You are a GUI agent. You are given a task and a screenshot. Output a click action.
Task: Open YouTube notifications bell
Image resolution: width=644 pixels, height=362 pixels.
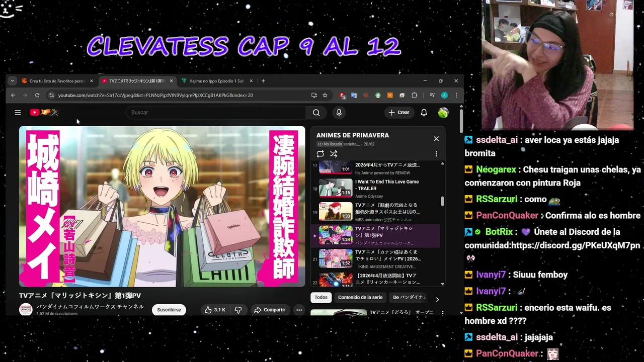(x=424, y=113)
